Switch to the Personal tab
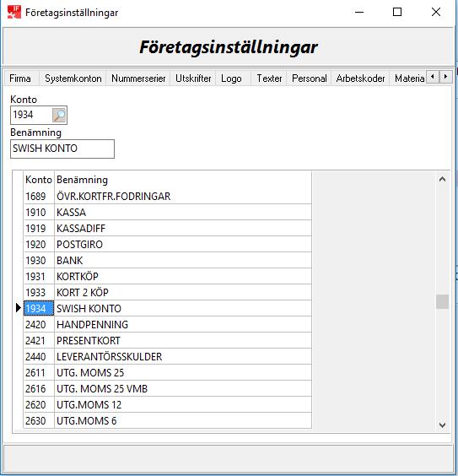This screenshot has width=458, height=476. click(309, 78)
